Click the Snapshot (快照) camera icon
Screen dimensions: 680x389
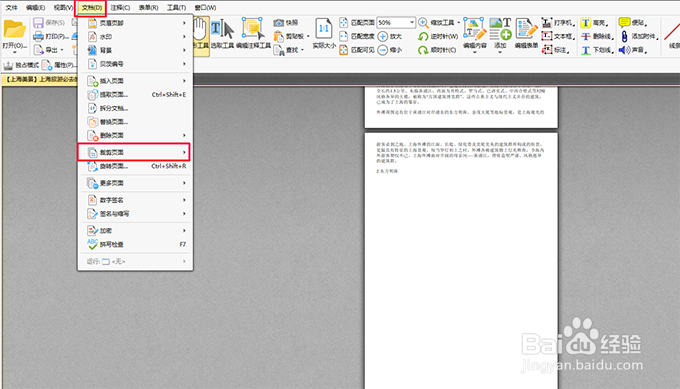(278, 23)
